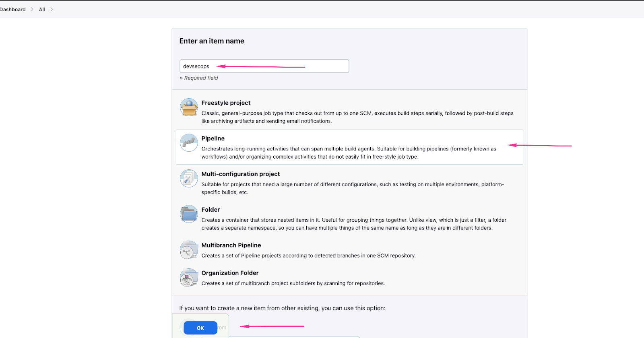Choose the Pipeline title label

pyautogui.click(x=213, y=138)
